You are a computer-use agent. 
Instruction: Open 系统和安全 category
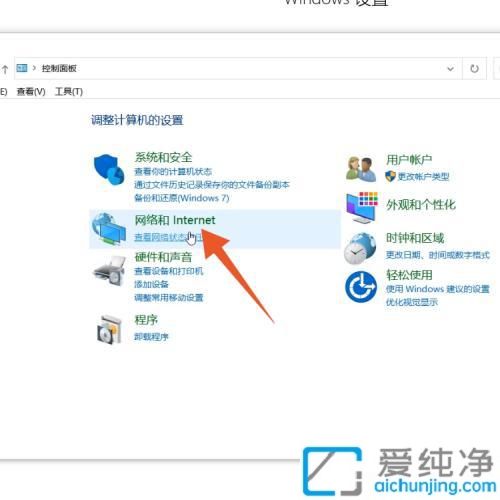coord(163,157)
